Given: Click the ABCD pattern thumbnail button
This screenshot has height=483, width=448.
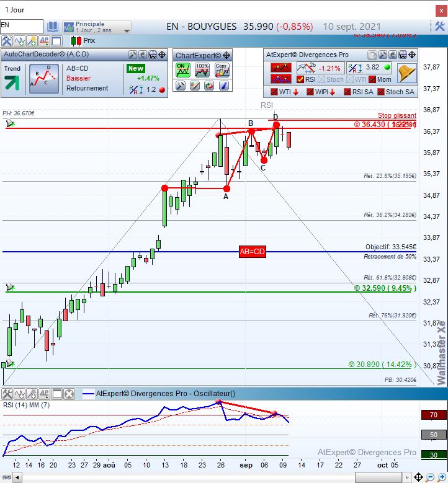Looking at the screenshot, I should (44, 79).
